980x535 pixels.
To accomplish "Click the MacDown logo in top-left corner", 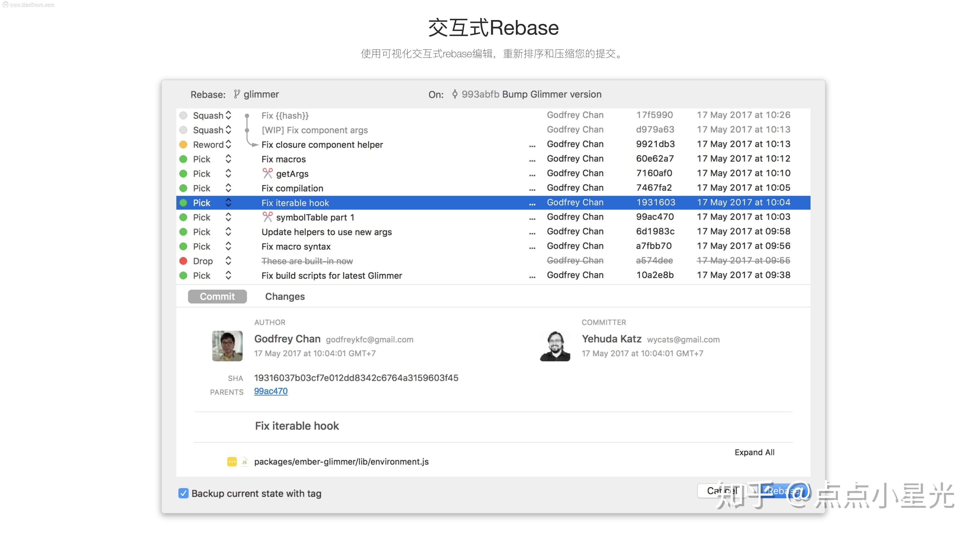I will (5, 4).
